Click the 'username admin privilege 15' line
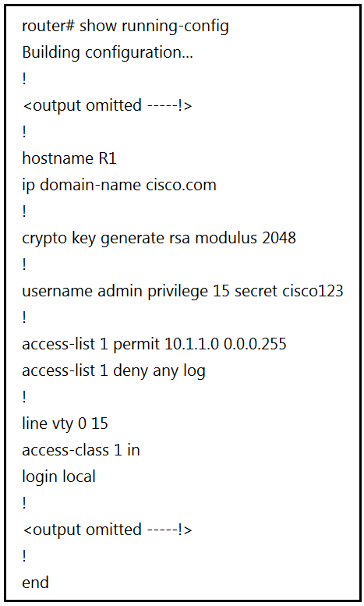Viewport: 364px width, 606px height. click(182, 291)
